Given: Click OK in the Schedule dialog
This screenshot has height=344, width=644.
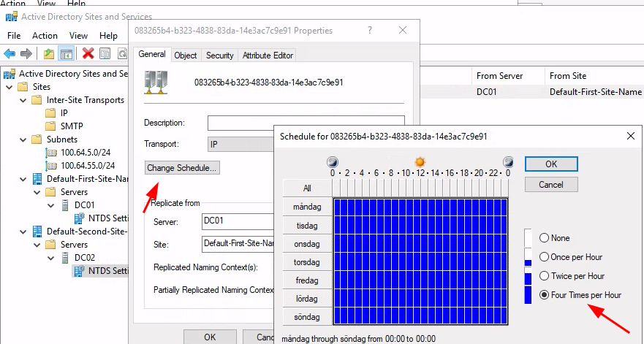Looking at the screenshot, I should tap(551, 164).
